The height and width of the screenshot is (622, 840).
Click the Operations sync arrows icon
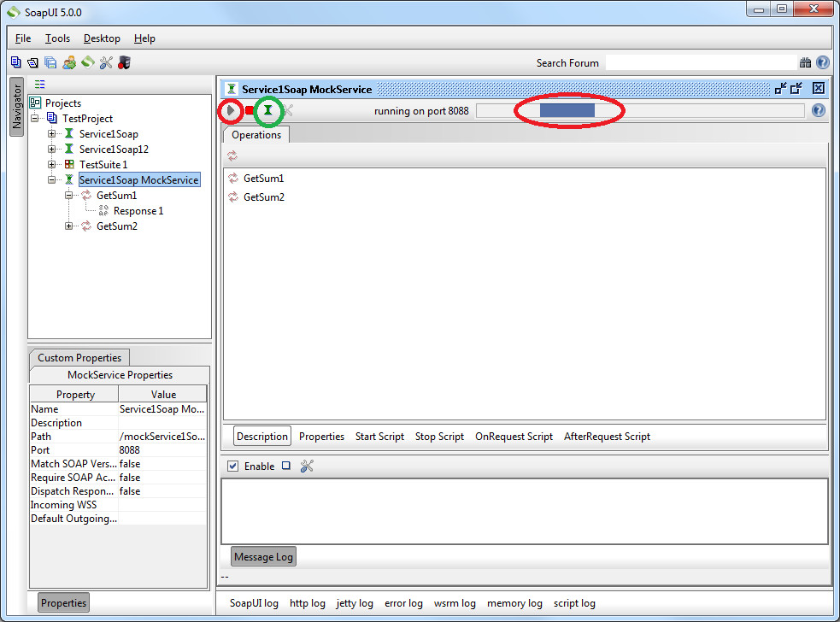[232, 155]
